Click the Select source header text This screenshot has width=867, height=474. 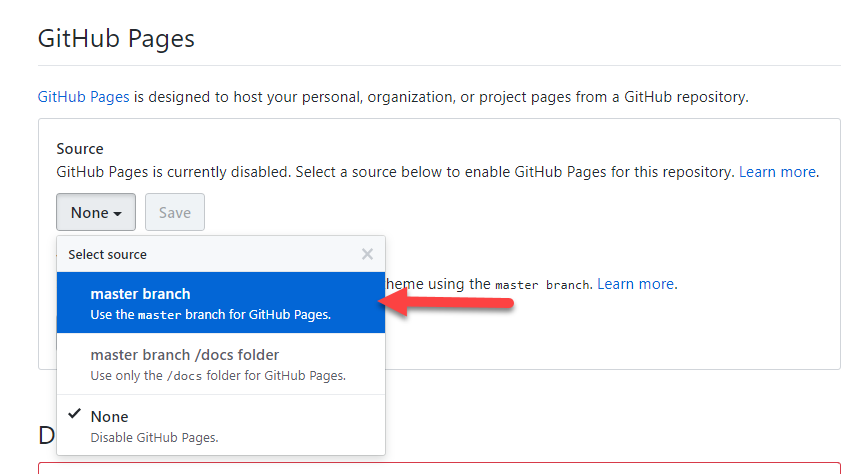pyautogui.click(x=107, y=254)
